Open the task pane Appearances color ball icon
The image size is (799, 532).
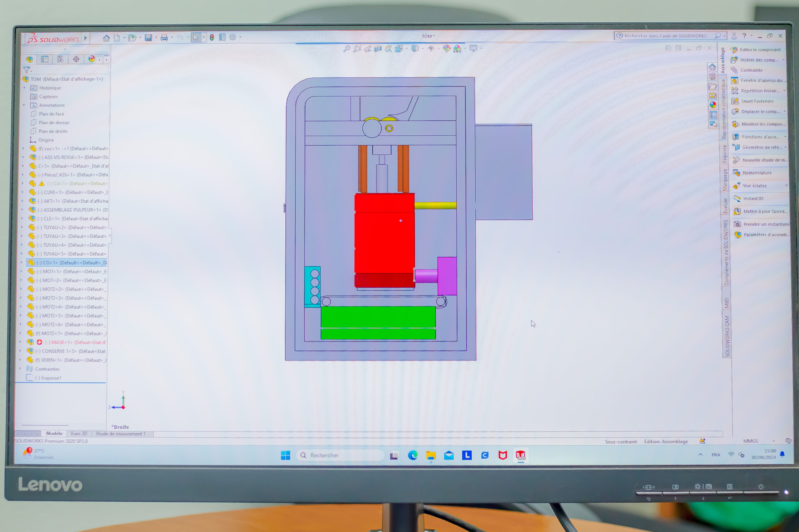713,105
